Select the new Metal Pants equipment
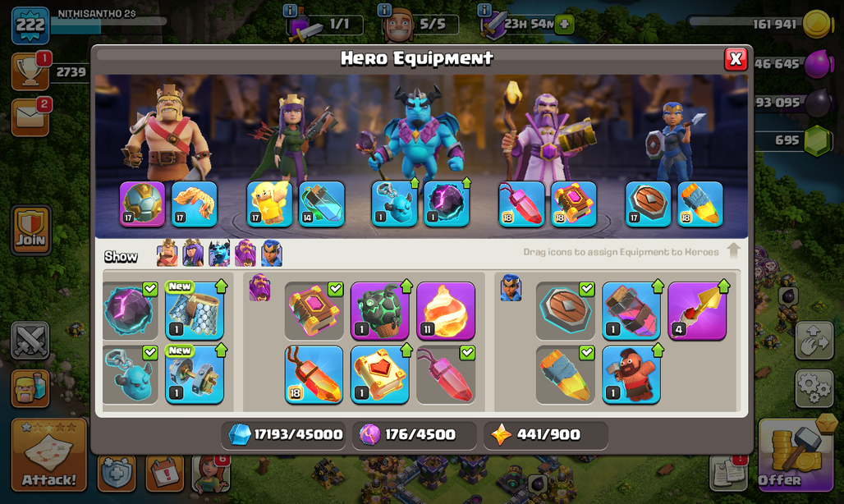The height and width of the screenshot is (504, 844). (195, 311)
